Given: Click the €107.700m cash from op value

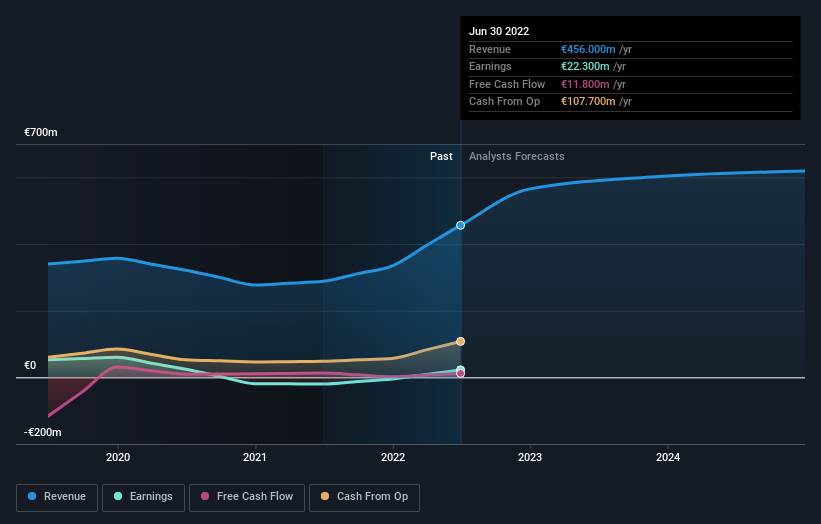Looking at the screenshot, I should pyautogui.click(x=588, y=102).
